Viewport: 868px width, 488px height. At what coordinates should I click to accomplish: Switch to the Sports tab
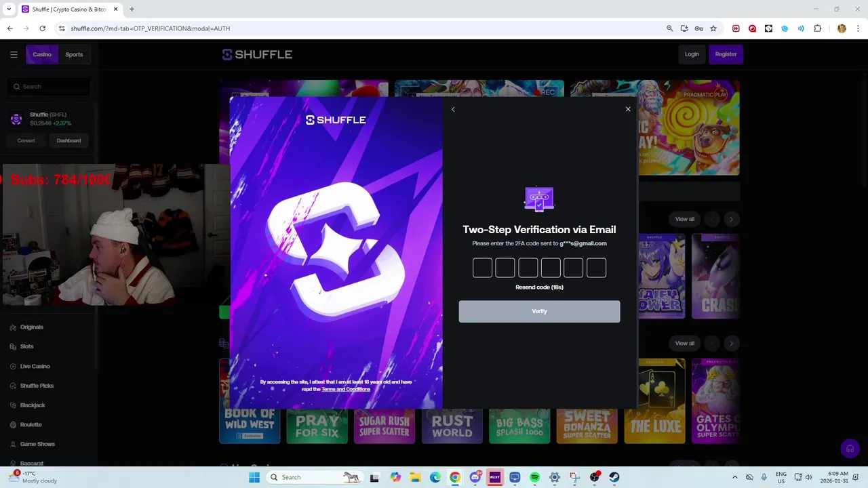pos(74,54)
